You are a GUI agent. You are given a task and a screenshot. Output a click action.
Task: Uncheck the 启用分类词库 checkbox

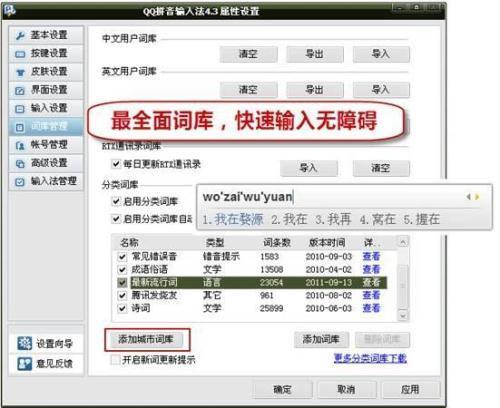pyautogui.click(x=116, y=201)
